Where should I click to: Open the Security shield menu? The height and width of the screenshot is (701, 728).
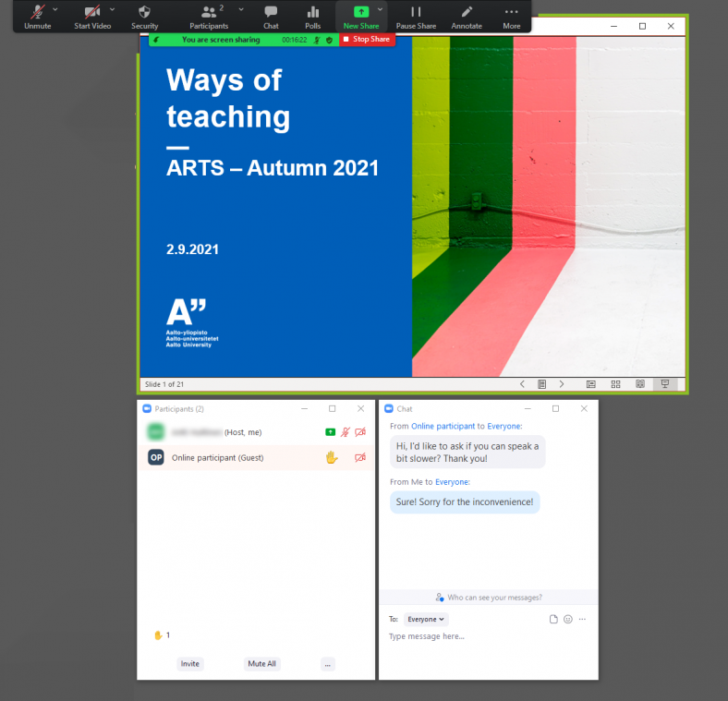click(144, 16)
